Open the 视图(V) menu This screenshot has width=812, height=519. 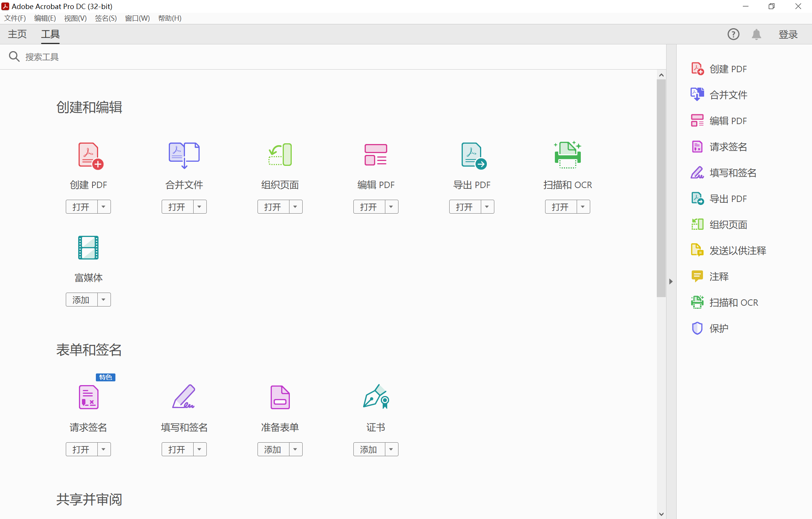[x=76, y=18]
